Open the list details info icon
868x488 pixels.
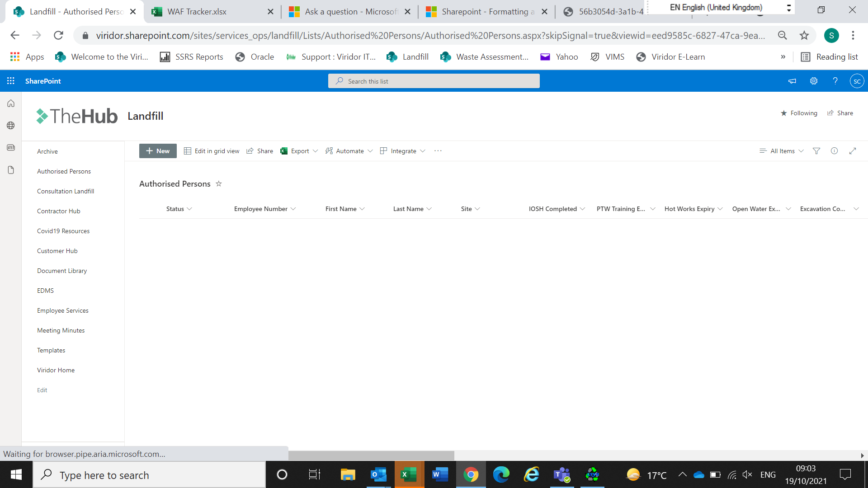[835, 151]
